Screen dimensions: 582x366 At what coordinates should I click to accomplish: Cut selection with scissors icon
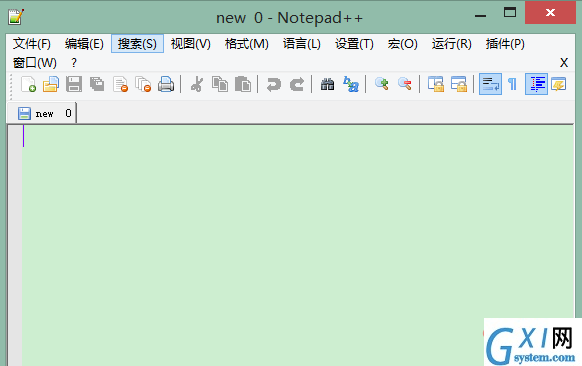[197, 84]
